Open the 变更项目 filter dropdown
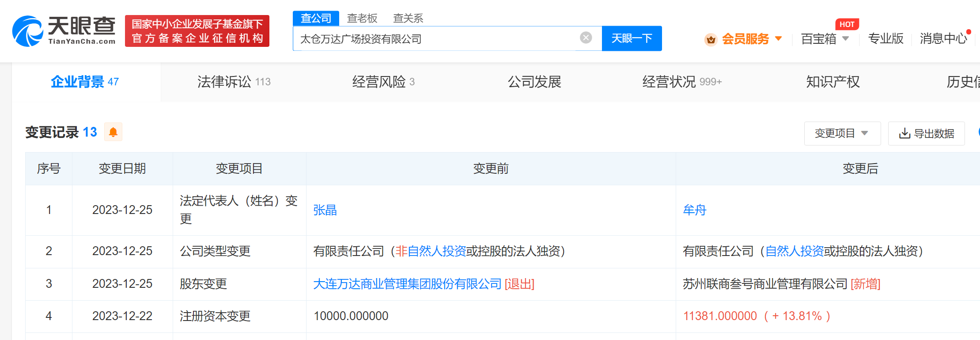The image size is (980, 340). (842, 134)
